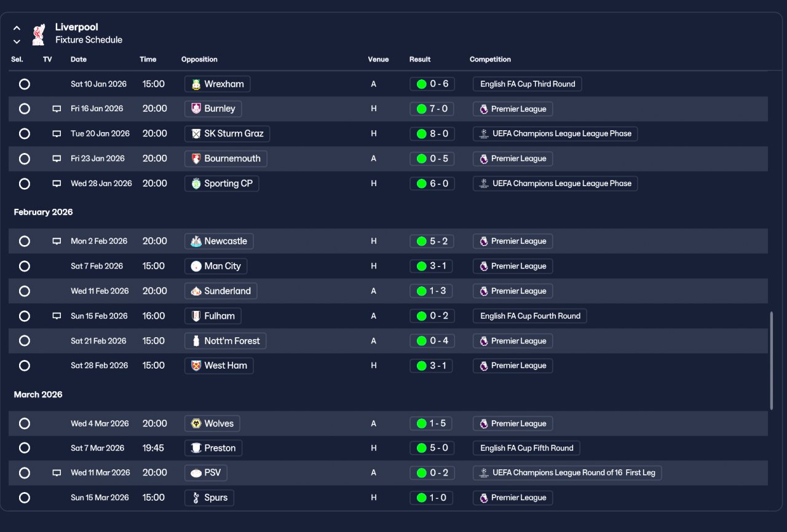787x532 pixels.
Task: Click the down chevron beside Liverpool crest
Action: pos(17,42)
